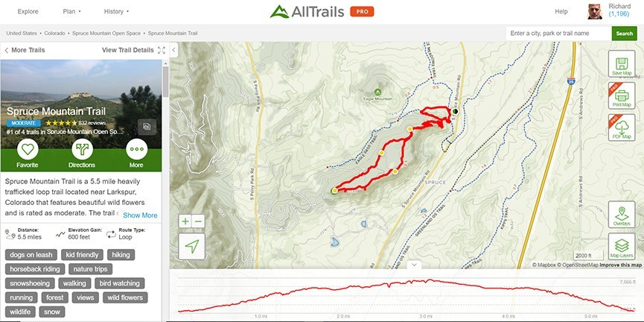Click the green Search button
The image size is (644, 322).
coord(625,34)
